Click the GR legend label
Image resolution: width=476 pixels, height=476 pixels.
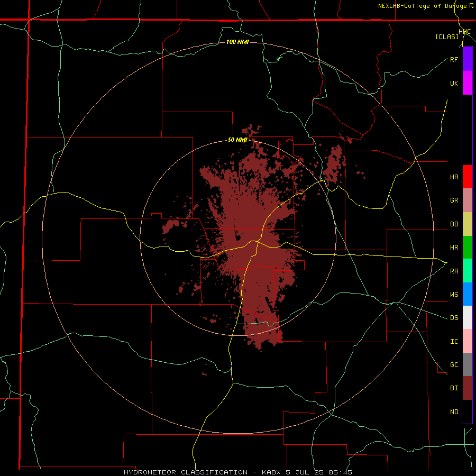click(x=454, y=200)
